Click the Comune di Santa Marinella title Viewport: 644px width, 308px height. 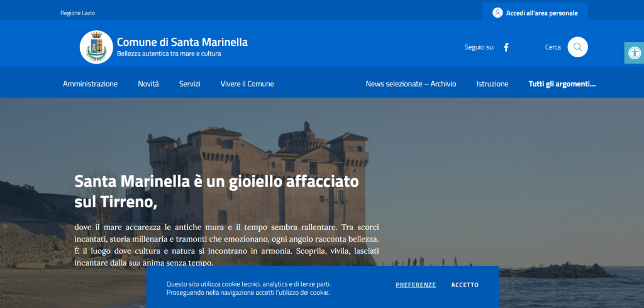click(182, 42)
